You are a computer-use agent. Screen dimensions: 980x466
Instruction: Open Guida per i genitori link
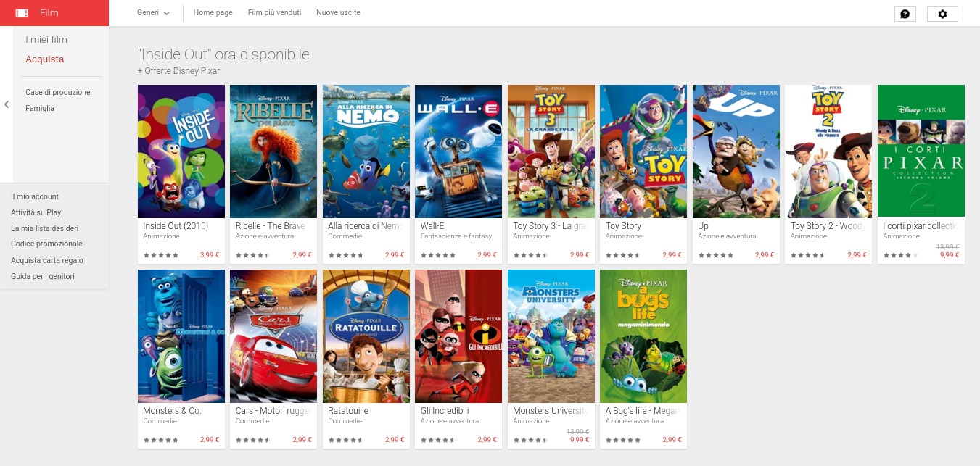tap(43, 276)
